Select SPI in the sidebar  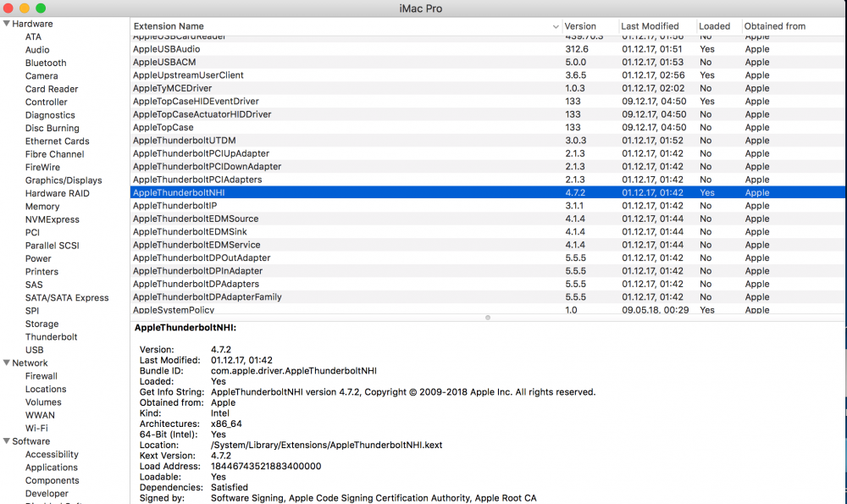click(32, 311)
